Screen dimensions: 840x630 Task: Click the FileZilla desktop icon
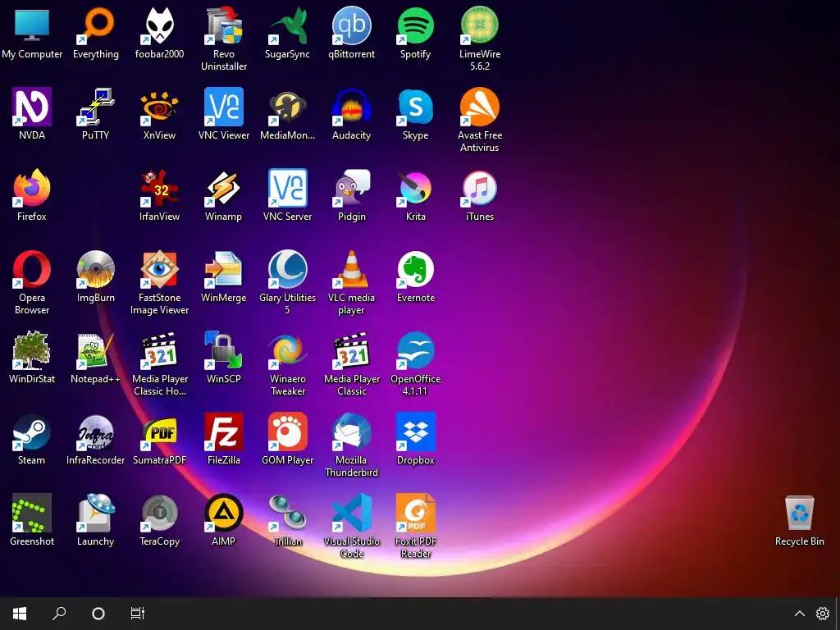tap(223, 432)
